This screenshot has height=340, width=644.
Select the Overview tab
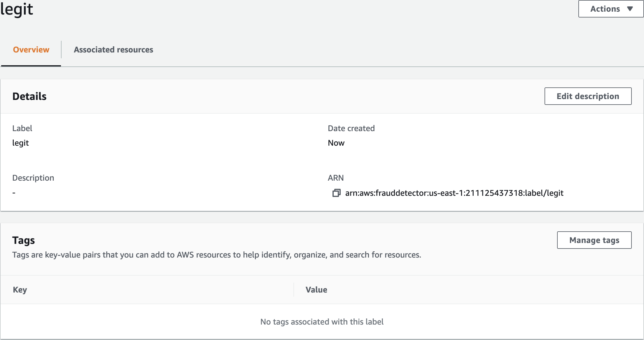pos(31,50)
